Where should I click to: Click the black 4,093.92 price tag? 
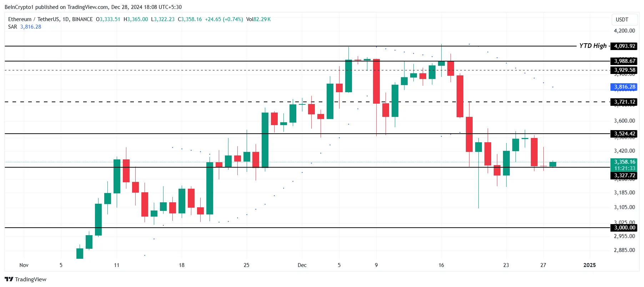(624, 46)
